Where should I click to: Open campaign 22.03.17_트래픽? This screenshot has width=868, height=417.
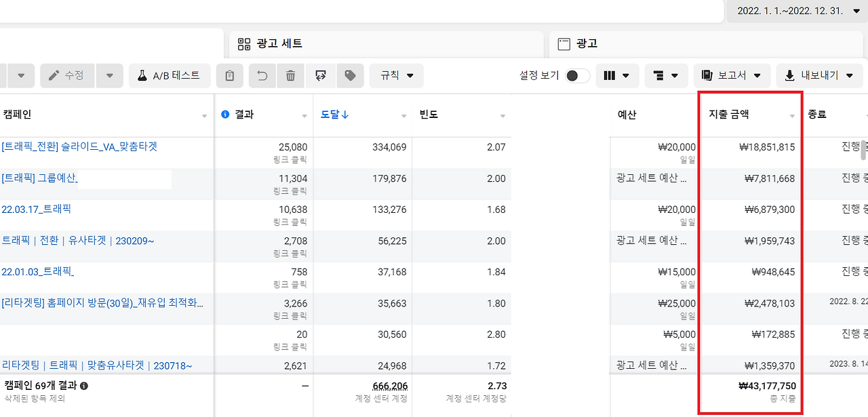pyautogui.click(x=36, y=209)
